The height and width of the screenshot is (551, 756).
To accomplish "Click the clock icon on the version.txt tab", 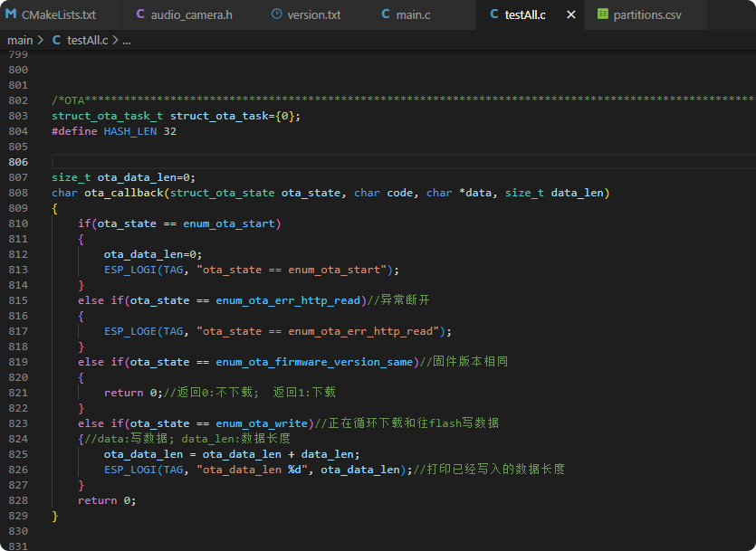I will tap(276, 14).
